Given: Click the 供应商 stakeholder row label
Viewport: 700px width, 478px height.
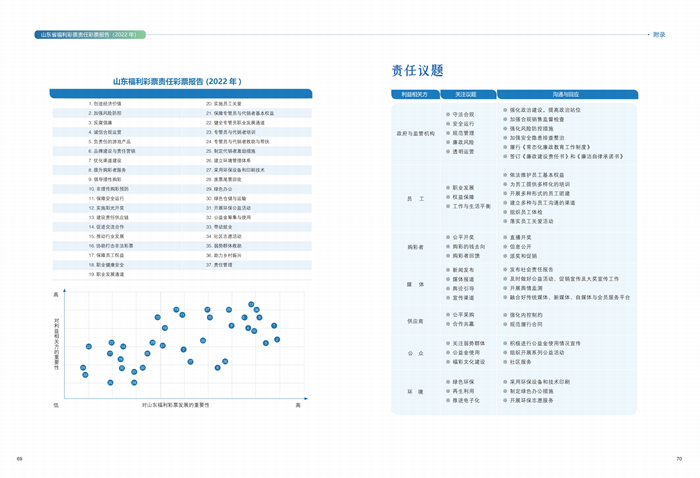Looking at the screenshot, I should (415, 321).
